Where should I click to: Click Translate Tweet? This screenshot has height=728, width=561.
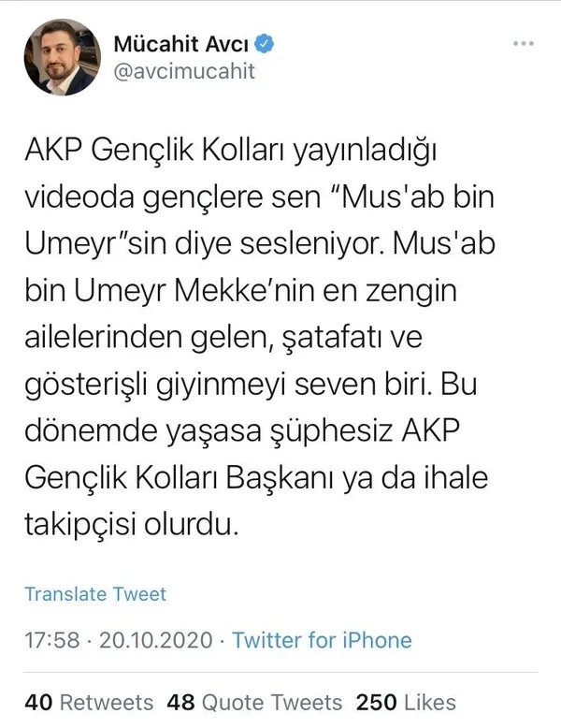94,594
